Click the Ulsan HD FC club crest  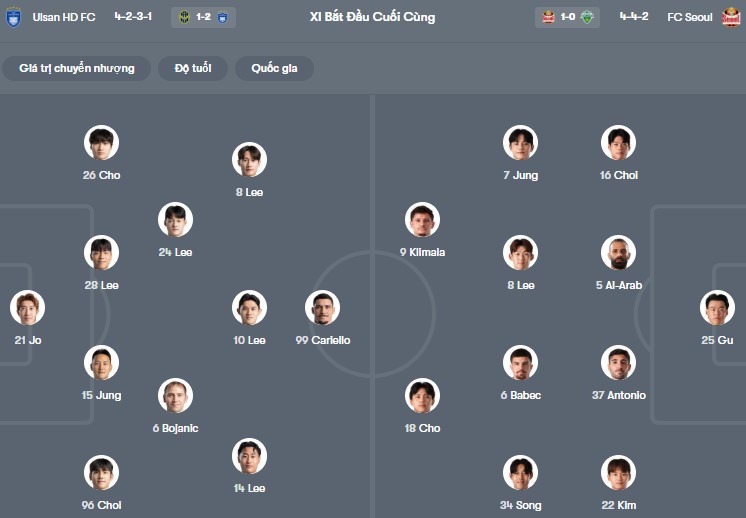13,17
